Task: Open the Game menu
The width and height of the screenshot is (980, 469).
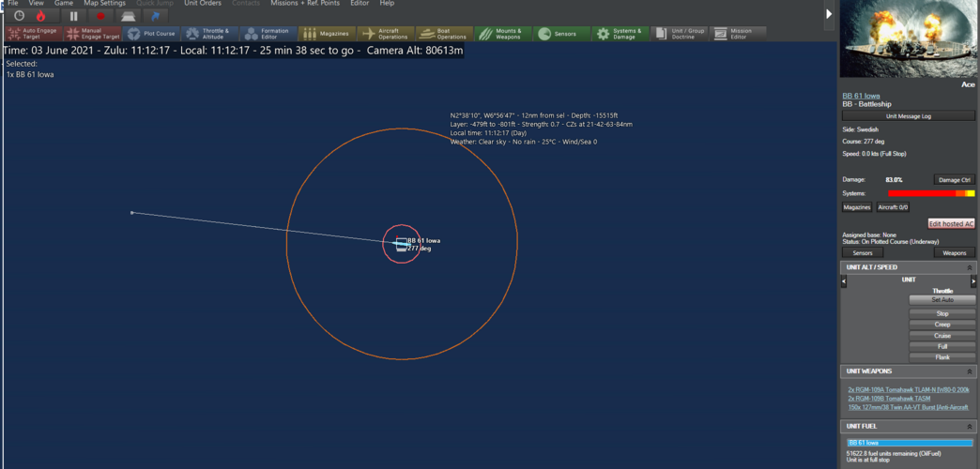Action: point(63,3)
